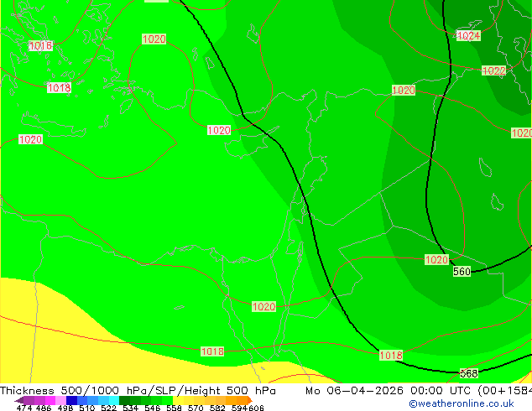The height and width of the screenshot is (411, 532).
Task: Click the 'Mo 06-04-2026 00:00 UTC' date text
Action: pyautogui.click(x=388, y=391)
